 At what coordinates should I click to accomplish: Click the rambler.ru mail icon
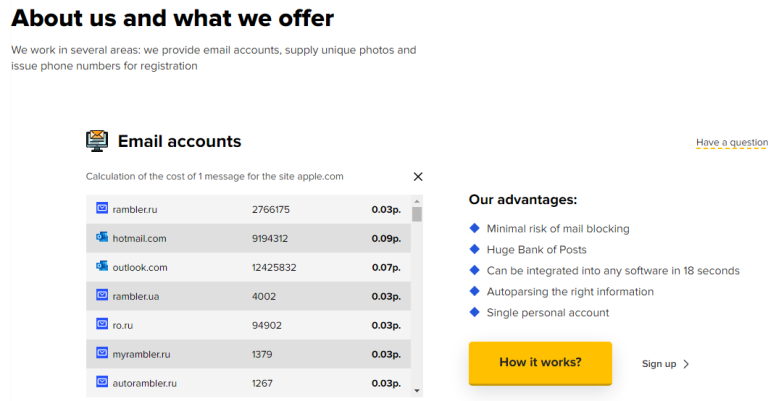pos(102,208)
